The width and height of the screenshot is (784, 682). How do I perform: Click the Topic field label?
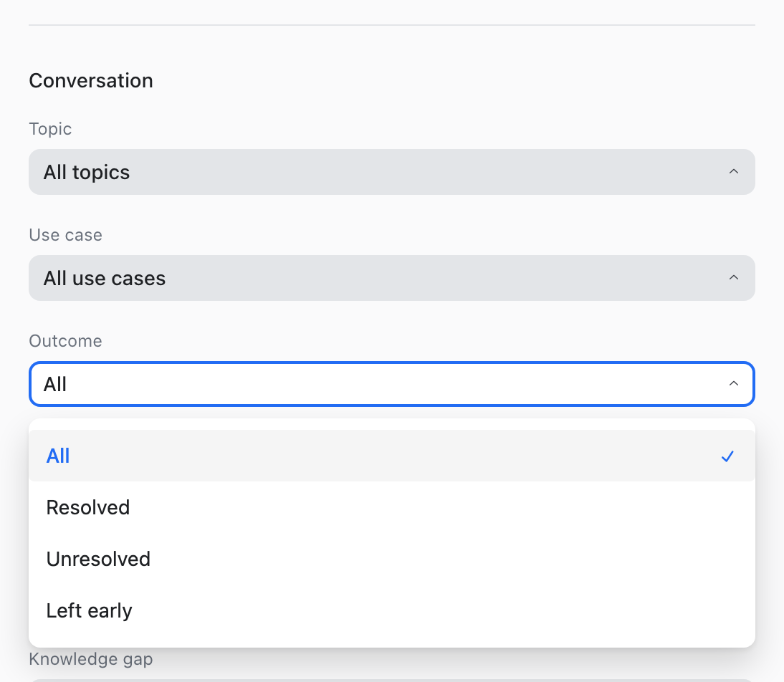[50, 129]
